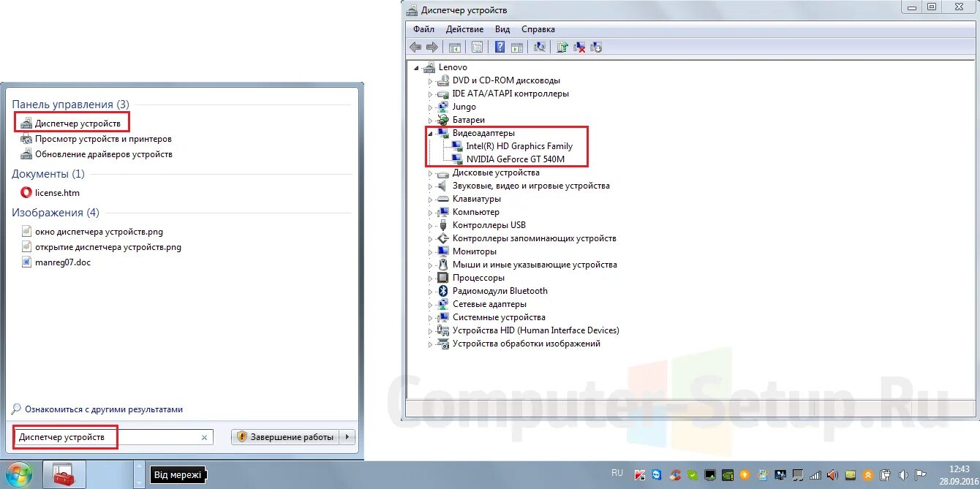Open the Справка menu

(538, 29)
